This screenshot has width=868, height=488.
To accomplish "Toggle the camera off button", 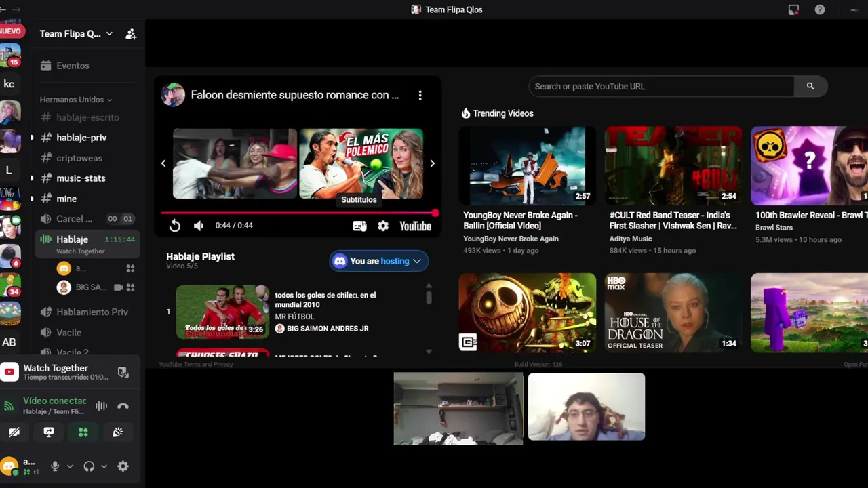I will [14, 432].
